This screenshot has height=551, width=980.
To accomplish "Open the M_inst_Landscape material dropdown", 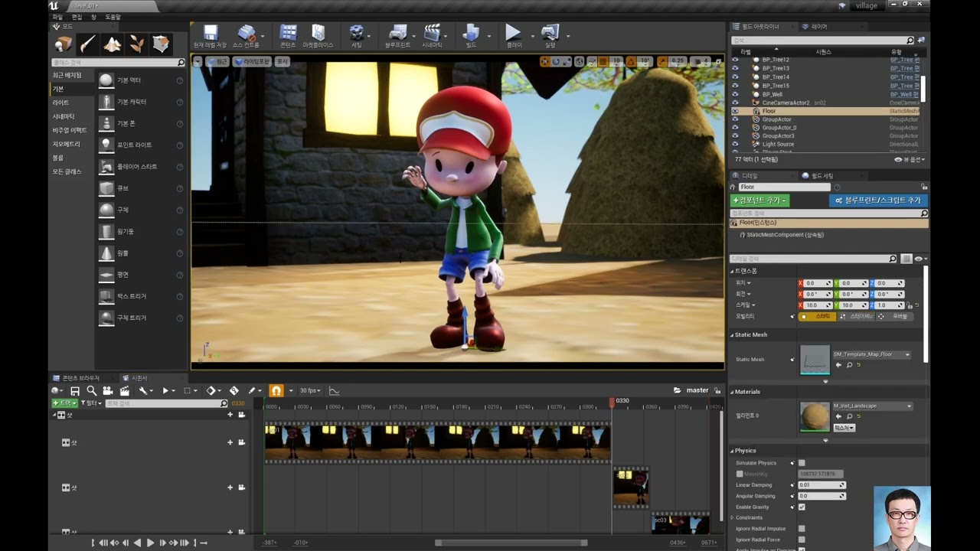I will (872, 406).
